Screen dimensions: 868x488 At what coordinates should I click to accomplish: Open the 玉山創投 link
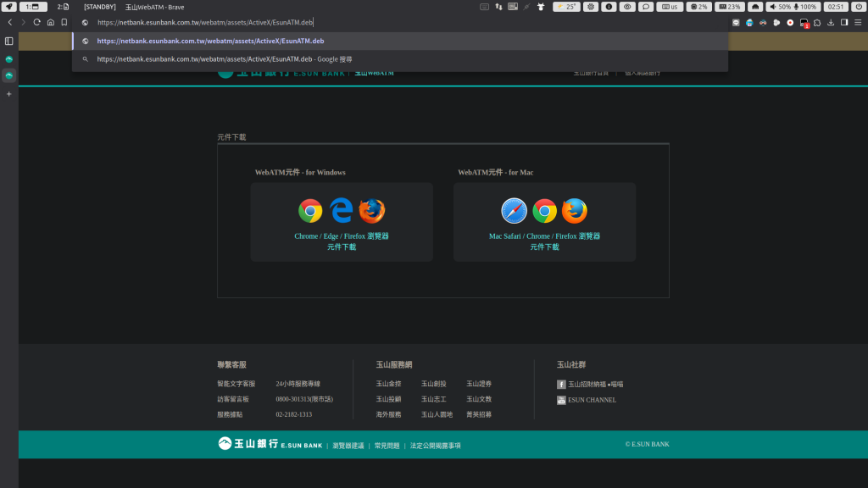[433, 384]
